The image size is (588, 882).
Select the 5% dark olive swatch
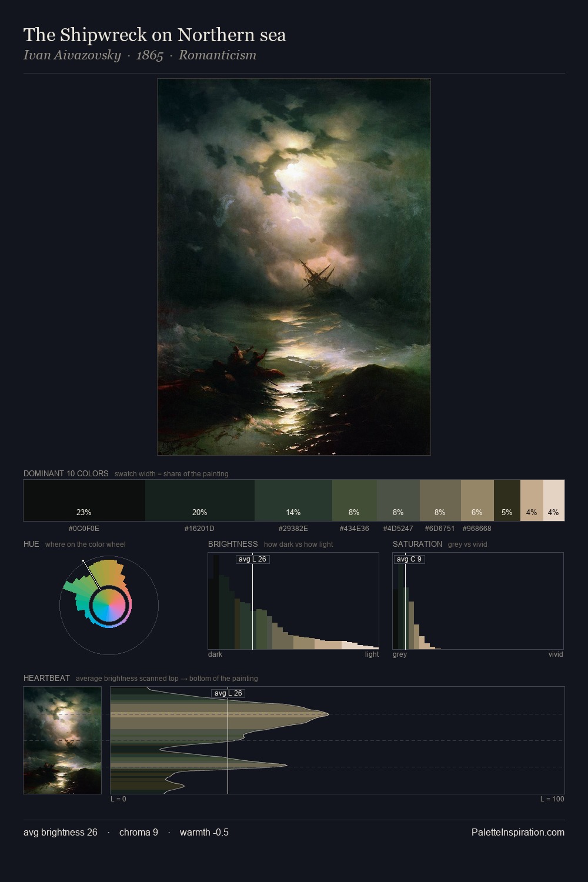coord(507,500)
